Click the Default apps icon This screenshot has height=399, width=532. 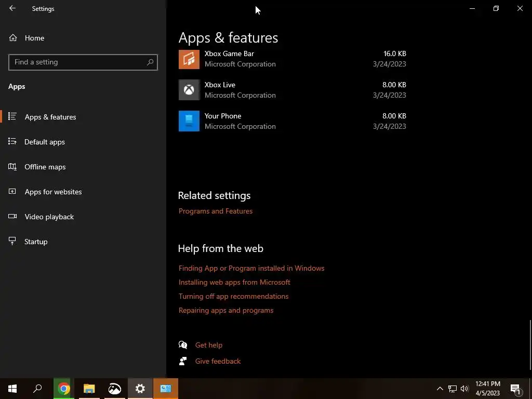click(x=12, y=141)
